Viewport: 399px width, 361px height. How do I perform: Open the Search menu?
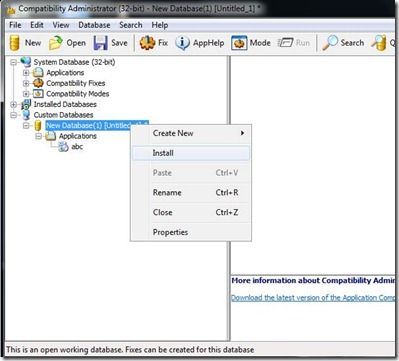coord(131,25)
